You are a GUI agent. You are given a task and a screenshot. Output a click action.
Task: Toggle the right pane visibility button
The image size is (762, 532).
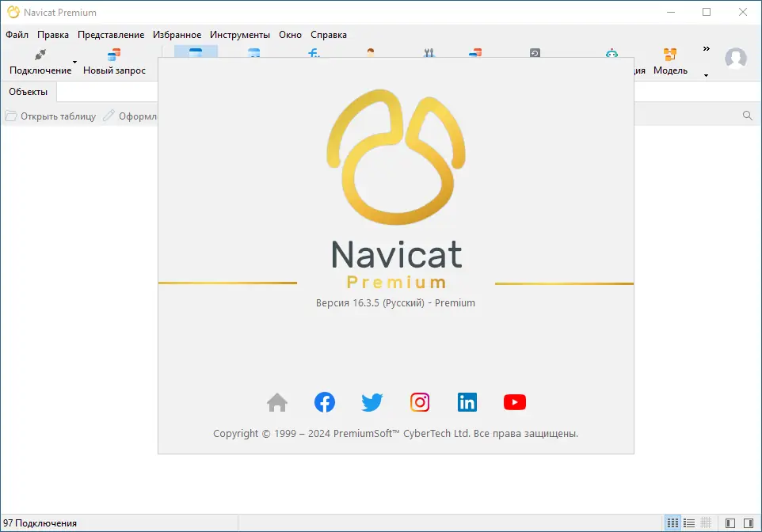(x=749, y=523)
